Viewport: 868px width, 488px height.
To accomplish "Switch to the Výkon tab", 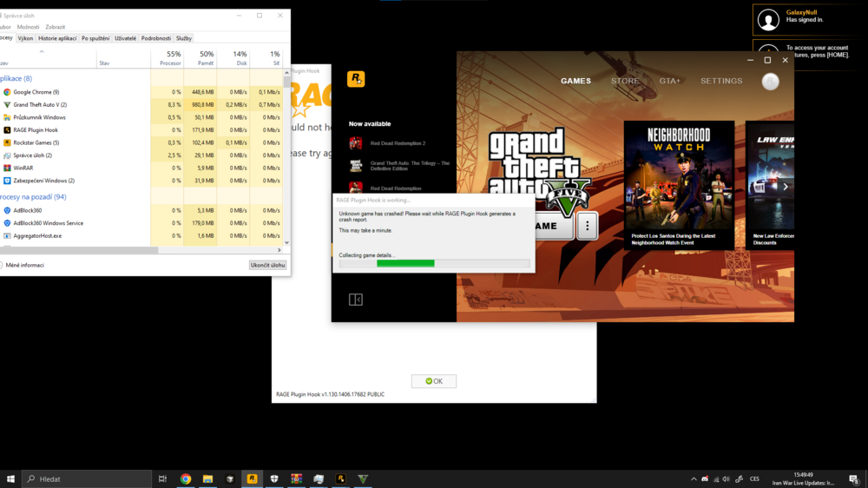I will point(25,38).
